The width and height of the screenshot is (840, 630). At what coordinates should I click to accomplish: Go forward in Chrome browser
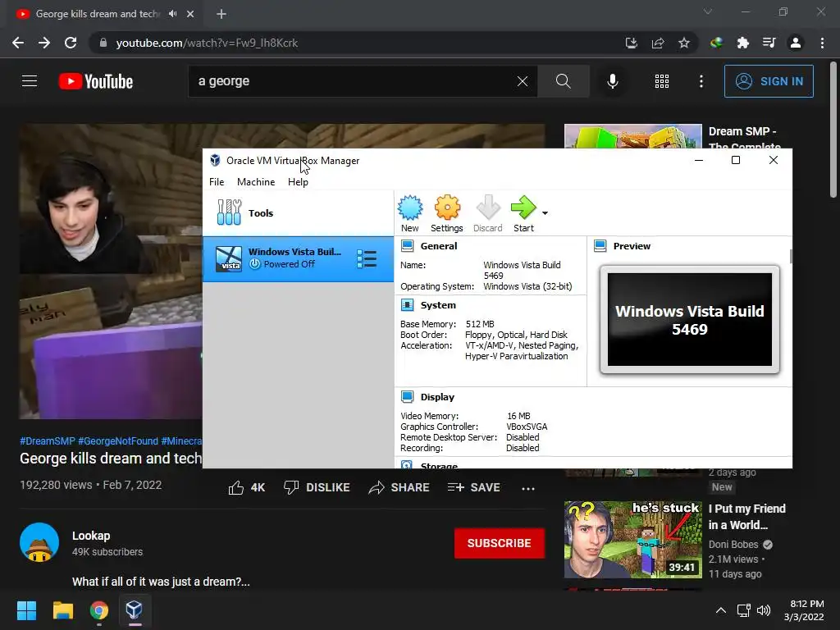click(x=44, y=43)
